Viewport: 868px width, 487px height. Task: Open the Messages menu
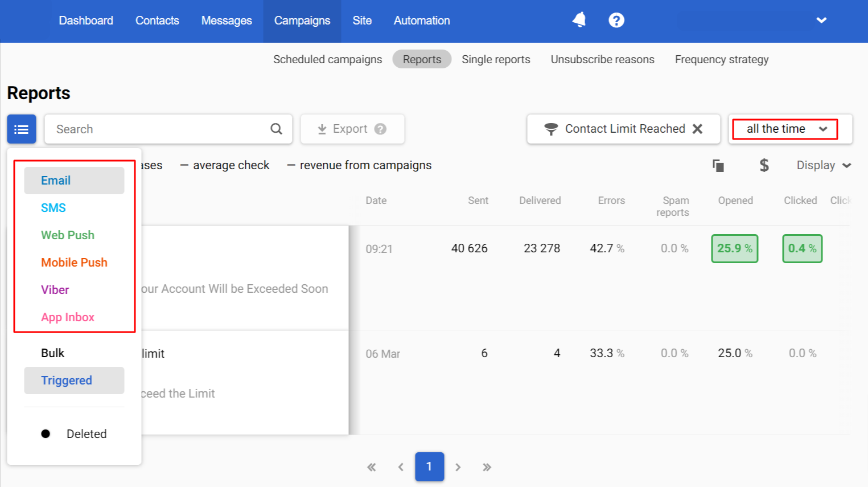(x=227, y=21)
